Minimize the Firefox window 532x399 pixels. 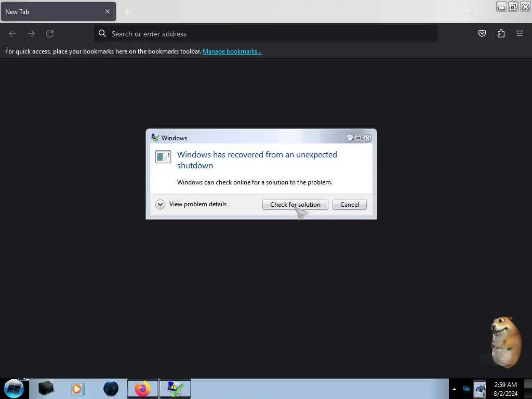pyautogui.click(x=501, y=6)
